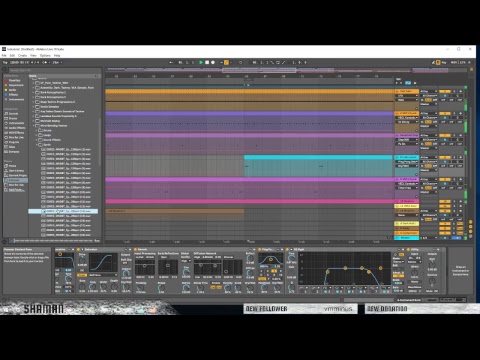
Task: Open the File menu
Action: [x=4, y=55]
